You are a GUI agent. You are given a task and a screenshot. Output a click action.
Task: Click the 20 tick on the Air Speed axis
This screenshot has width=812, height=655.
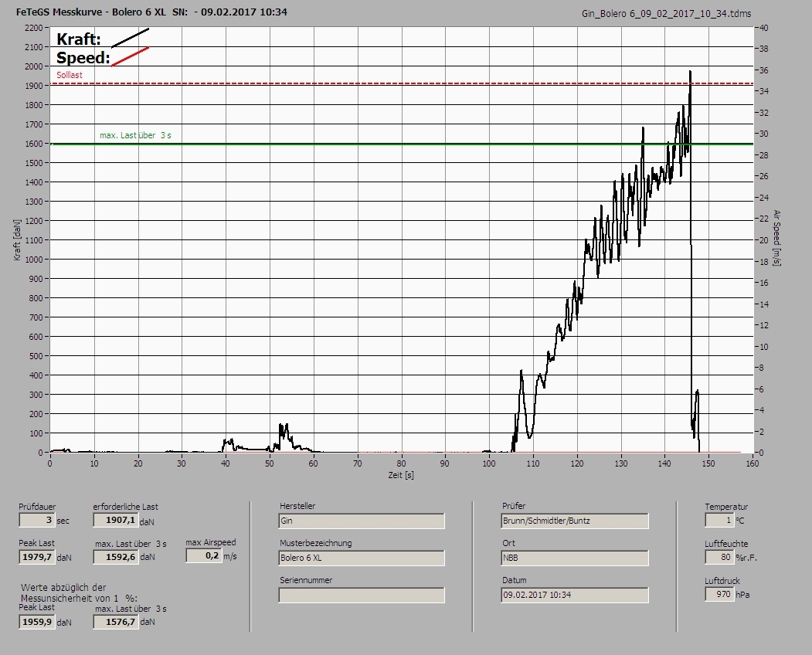(764, 240)
